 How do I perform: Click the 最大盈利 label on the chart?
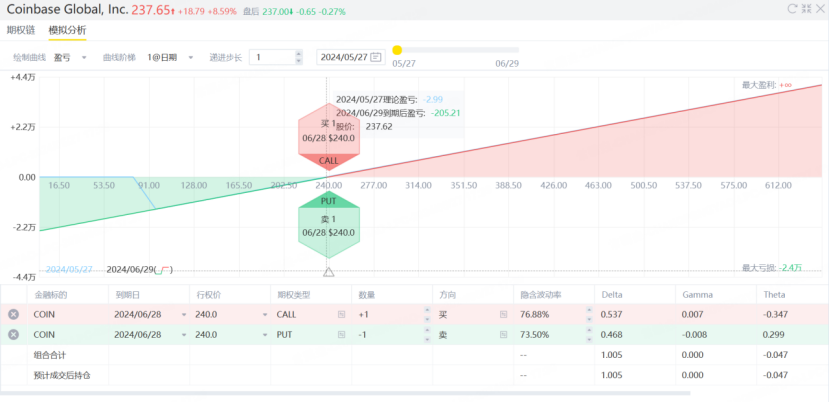tap(767, 85)
